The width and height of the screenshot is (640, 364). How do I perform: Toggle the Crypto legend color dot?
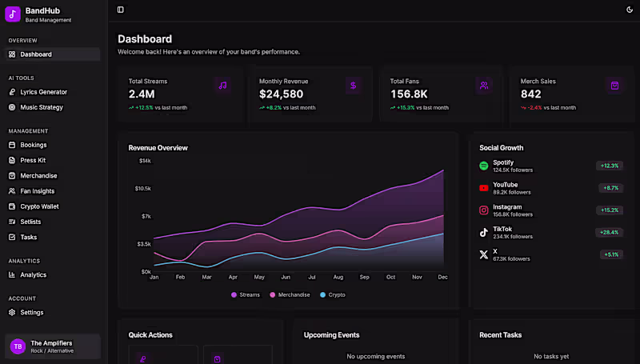[x=323, y=294]
